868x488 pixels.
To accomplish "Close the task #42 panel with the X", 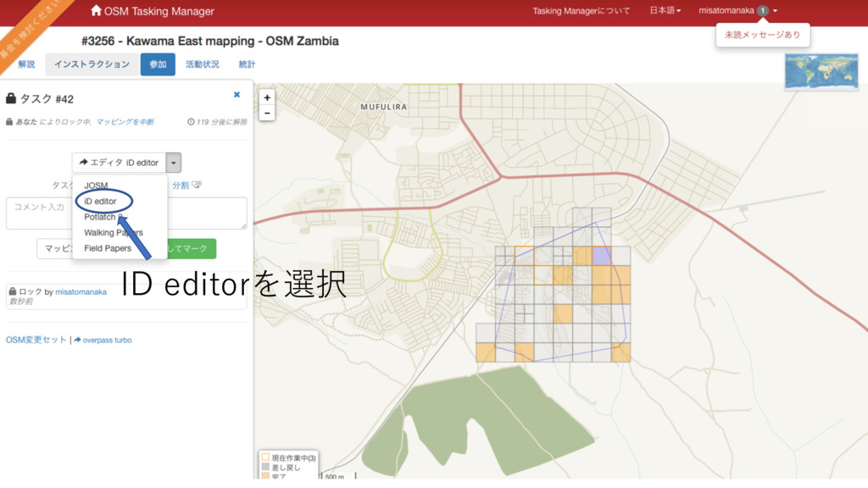I will pyautogui.click(x=236, y=95).
